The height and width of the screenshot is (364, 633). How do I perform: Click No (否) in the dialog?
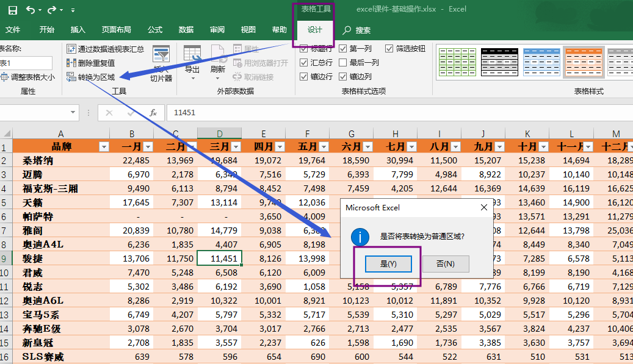coord(446,264)
